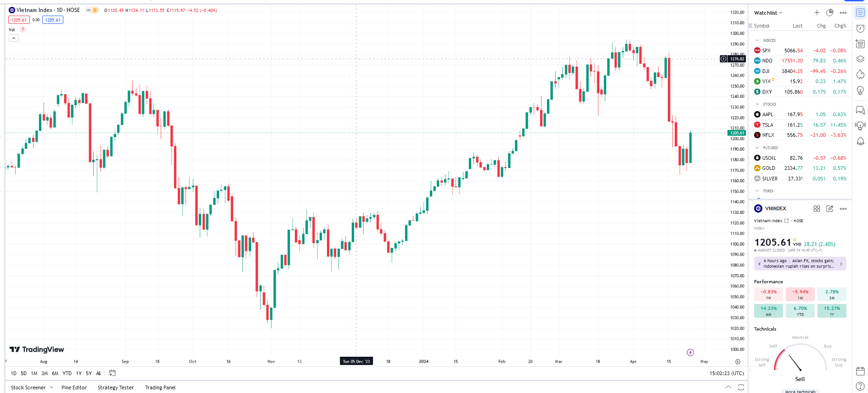Click the Go to date icon

point(112,373)
